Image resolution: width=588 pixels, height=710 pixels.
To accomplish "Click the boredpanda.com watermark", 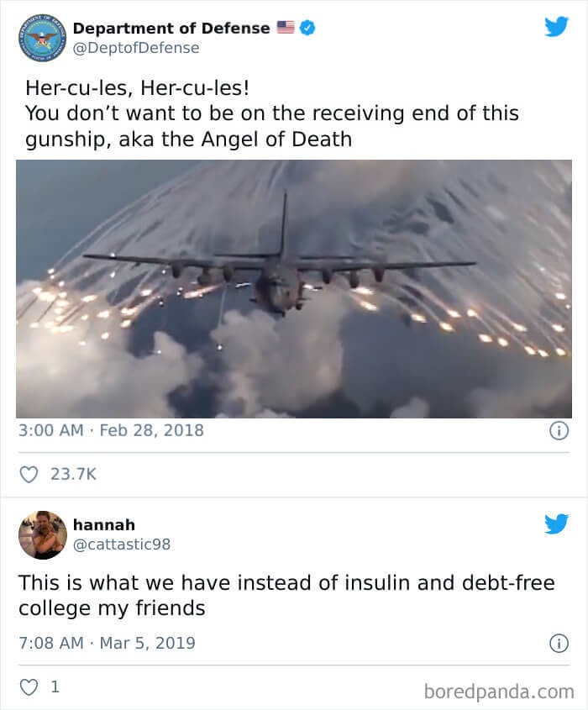I will click(x=499, y=692).
